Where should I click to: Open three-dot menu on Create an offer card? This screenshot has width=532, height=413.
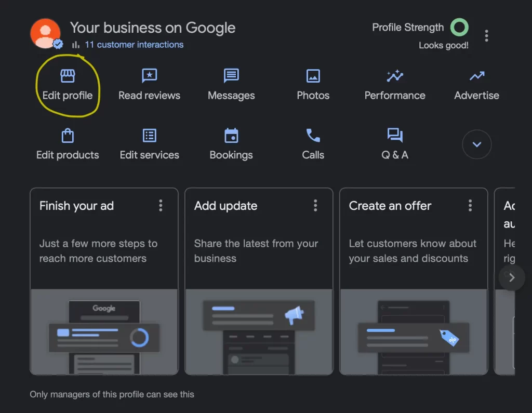point(470,206)
